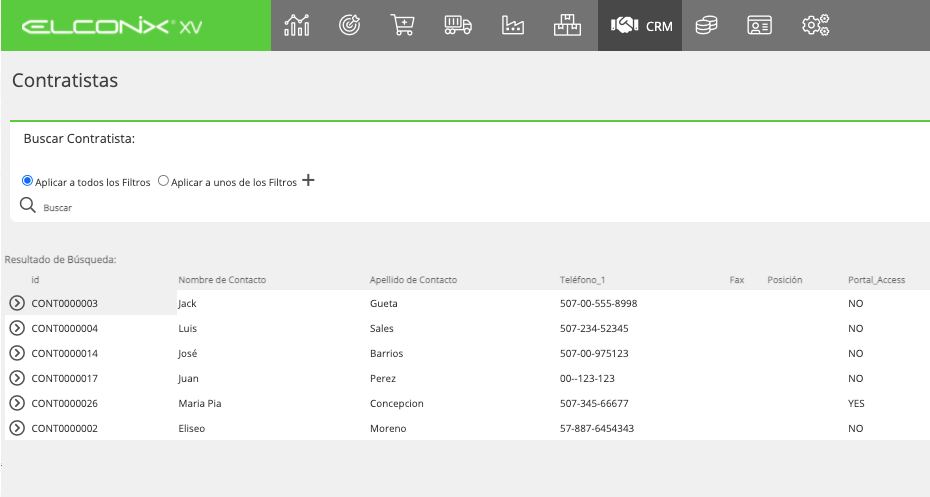
Task: Expand row CONT0000017 arrow icon
Action: click(x=17, y=378)
